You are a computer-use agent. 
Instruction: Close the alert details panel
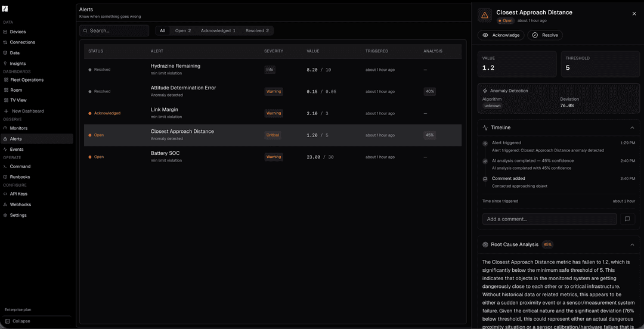634,14
